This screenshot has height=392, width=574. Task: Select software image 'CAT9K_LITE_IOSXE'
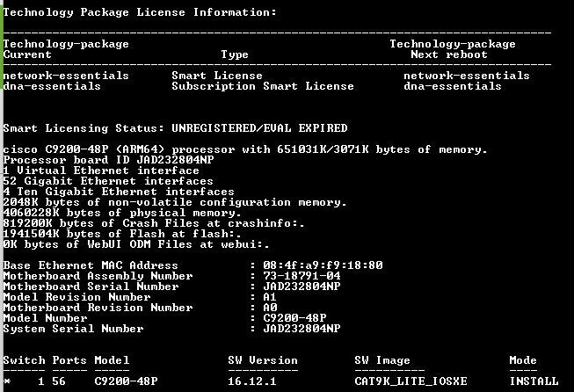click(411, 381)
